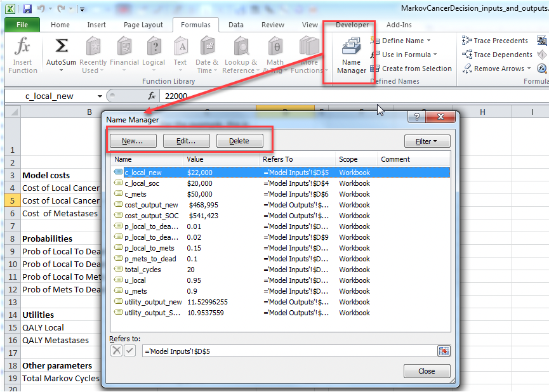Open the Data ribbon tab
Viewport: 549px width, 392px height.
(236, 25)
